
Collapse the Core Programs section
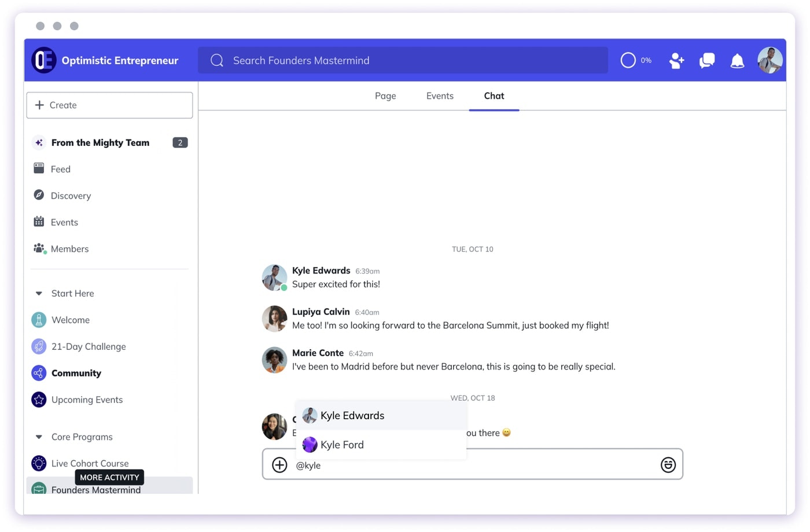tap(38, 437)
